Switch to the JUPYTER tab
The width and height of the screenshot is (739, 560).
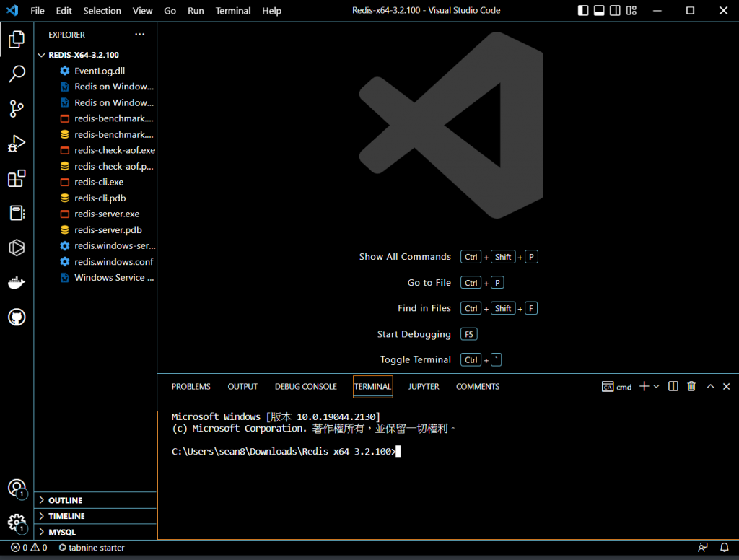424,387
